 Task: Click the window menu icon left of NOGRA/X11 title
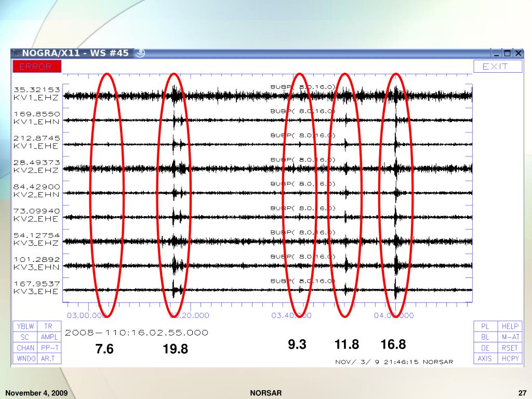(x=16, y=54)
